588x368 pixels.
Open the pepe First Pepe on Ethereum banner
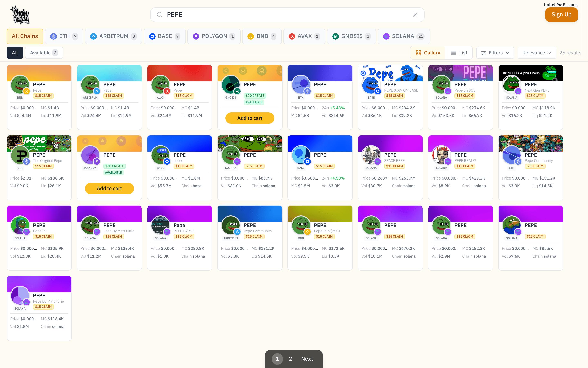pos(39,144)
